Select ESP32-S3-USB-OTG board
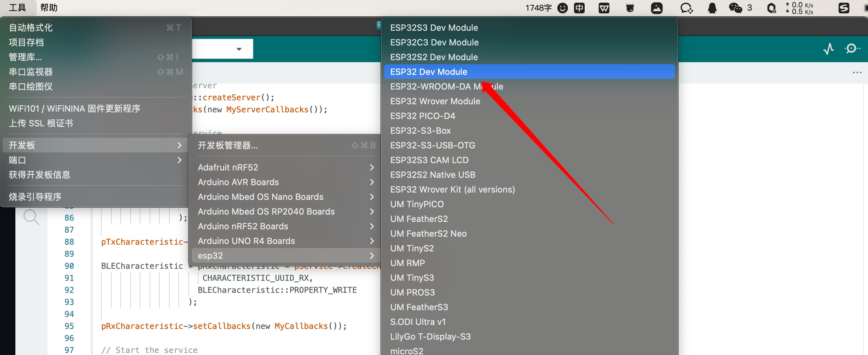The height and width of the screenshot is (355, 868). click(x=529, y=145)
